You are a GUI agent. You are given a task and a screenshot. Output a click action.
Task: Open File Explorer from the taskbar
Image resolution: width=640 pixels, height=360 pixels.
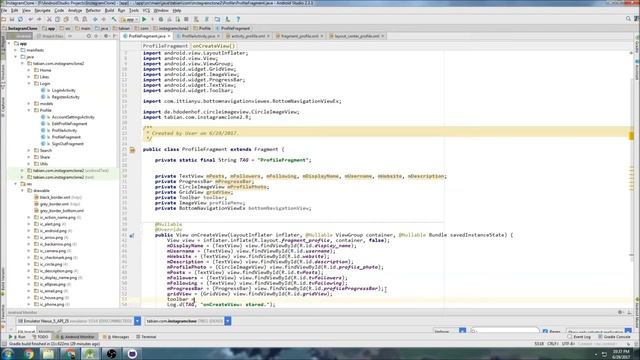pyautogui.click(x=48, y=354)
